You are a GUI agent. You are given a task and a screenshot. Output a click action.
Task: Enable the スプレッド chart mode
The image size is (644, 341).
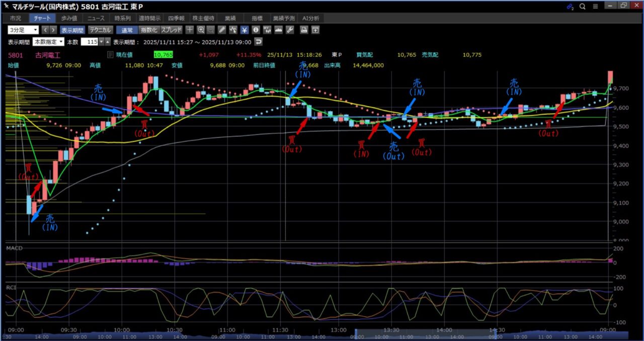pos(171,30)
